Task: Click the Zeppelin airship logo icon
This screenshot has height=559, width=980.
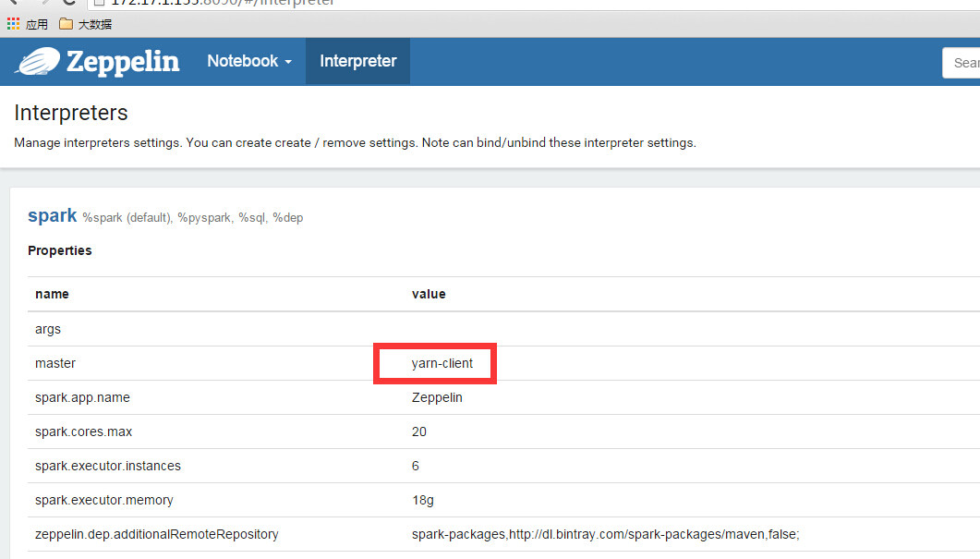Action: (x=38, y=61)
